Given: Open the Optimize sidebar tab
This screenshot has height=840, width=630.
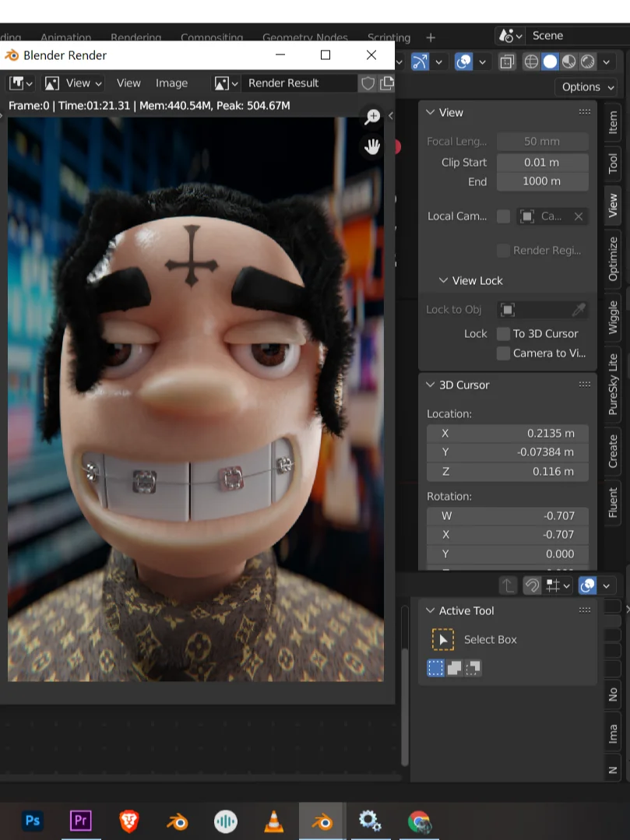Looking at the screenshot, I should [613, 258].
